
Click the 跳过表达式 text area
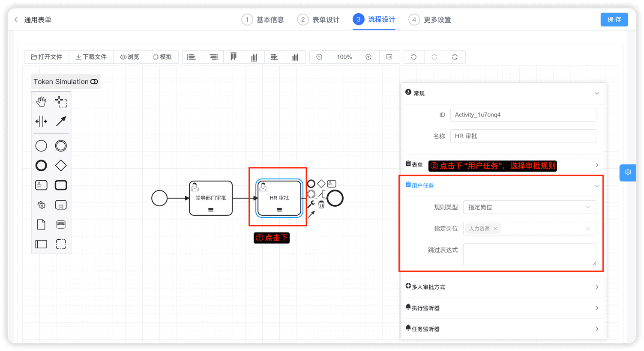point(529,254)
